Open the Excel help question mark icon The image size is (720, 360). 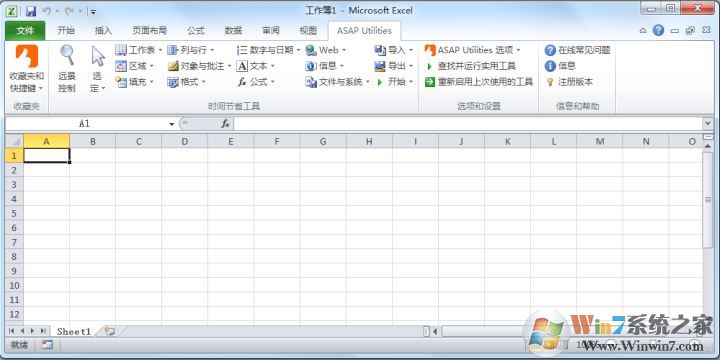(658, 31)
